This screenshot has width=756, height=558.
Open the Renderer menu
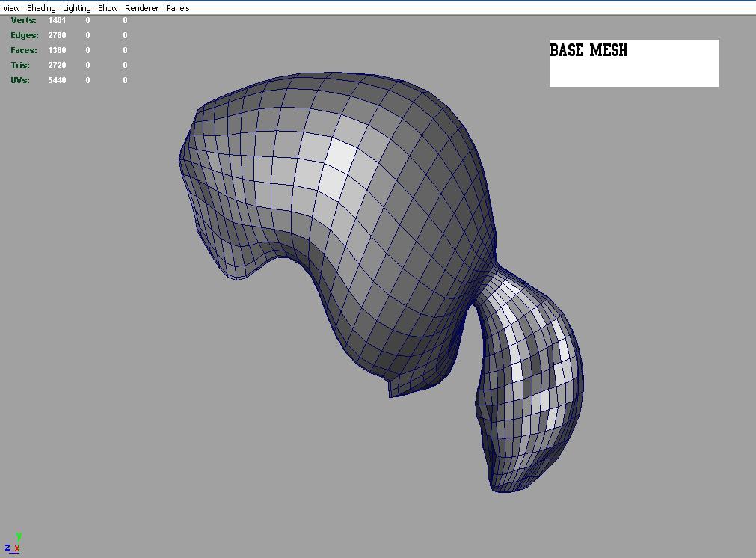point(141,8)
